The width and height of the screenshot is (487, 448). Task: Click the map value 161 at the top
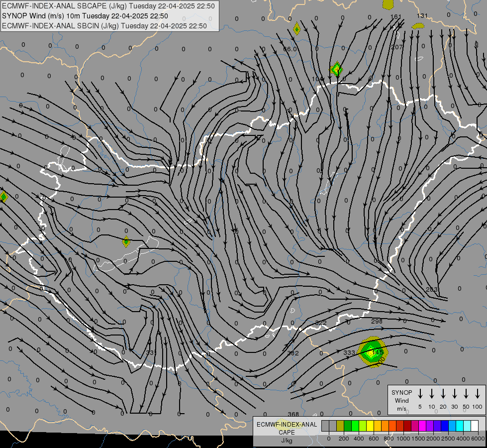396,17
